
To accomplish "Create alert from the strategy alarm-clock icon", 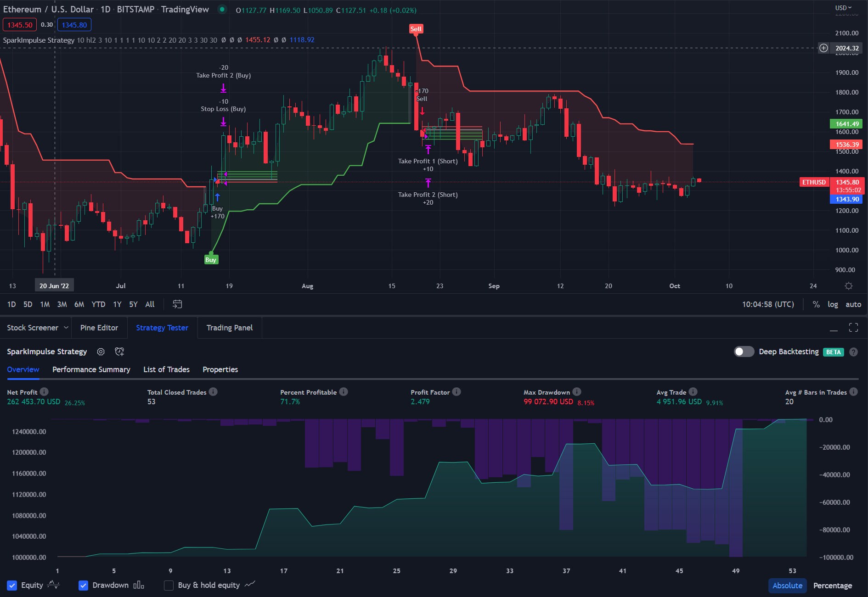I will pos(119,352).
